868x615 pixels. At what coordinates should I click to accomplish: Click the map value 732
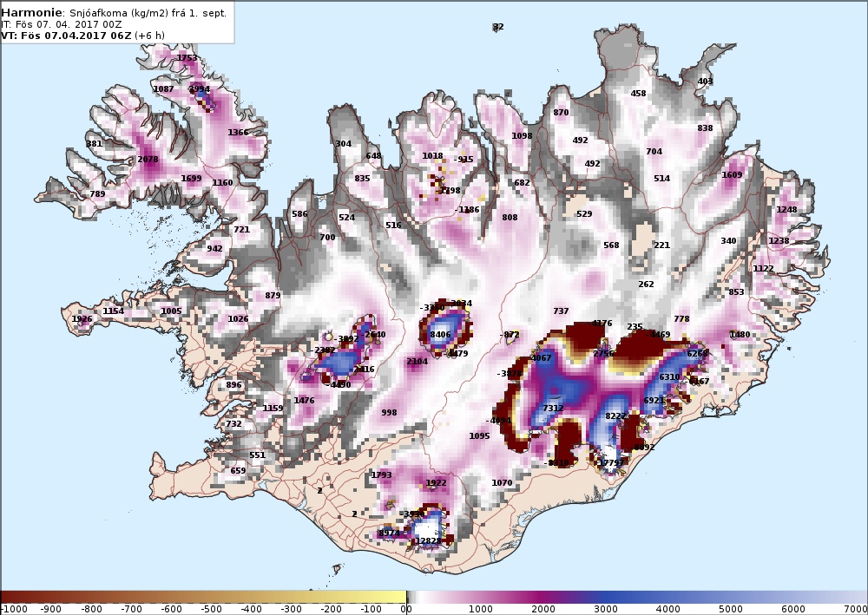coord(234,424)
